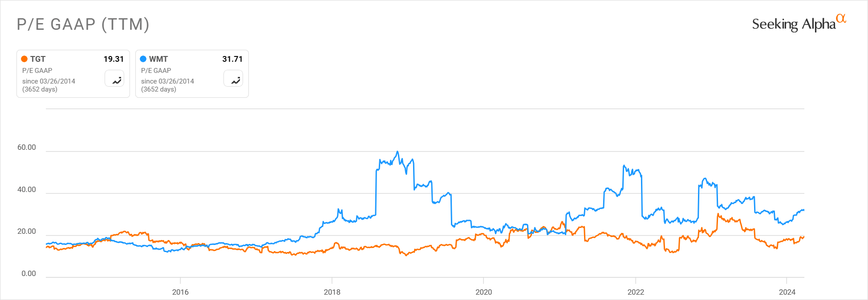868x300 pixels.
Task: Click the P/E GAAP (TTM) chart title
Action: pos(83,24)
